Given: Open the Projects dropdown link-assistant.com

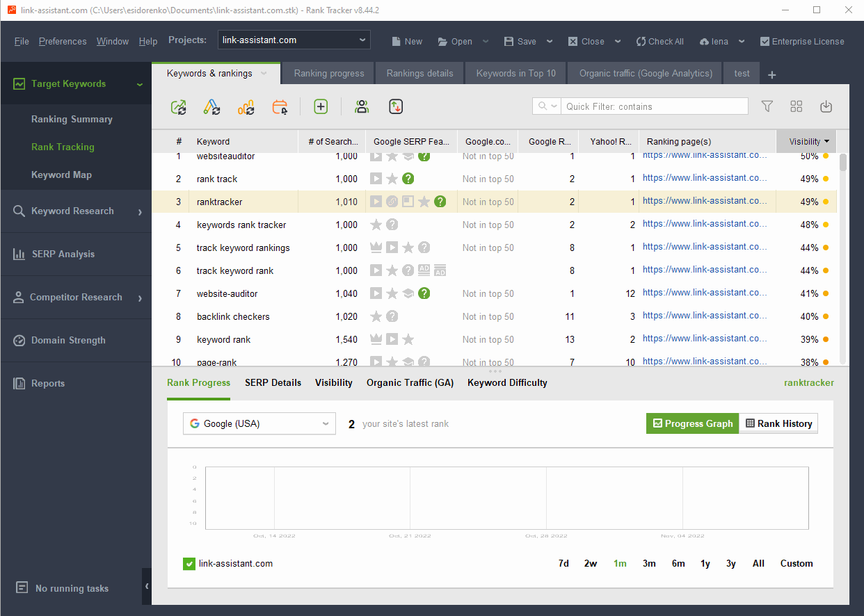Looking at the screenshot, I should [294, 40].
